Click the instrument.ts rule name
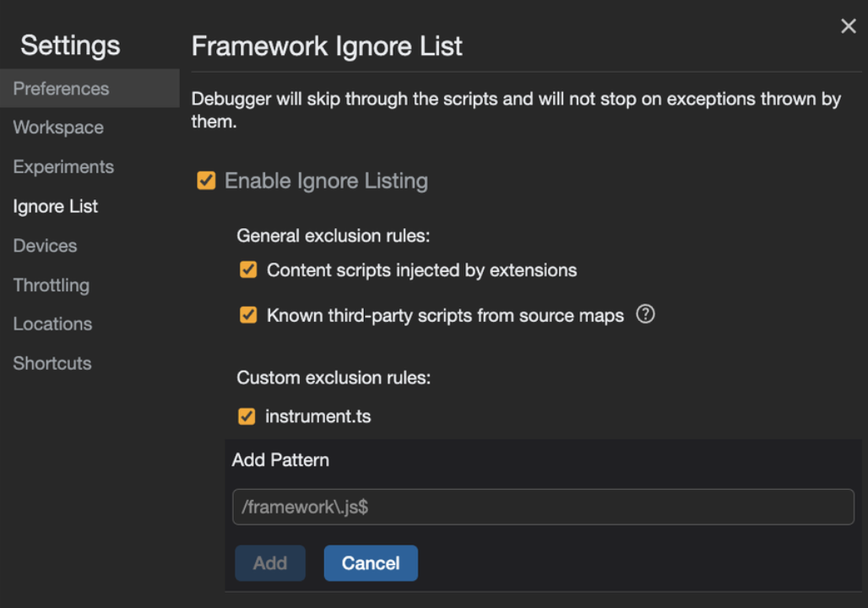Viewport: 868px width, 608px height. click(x=318, y=416)
